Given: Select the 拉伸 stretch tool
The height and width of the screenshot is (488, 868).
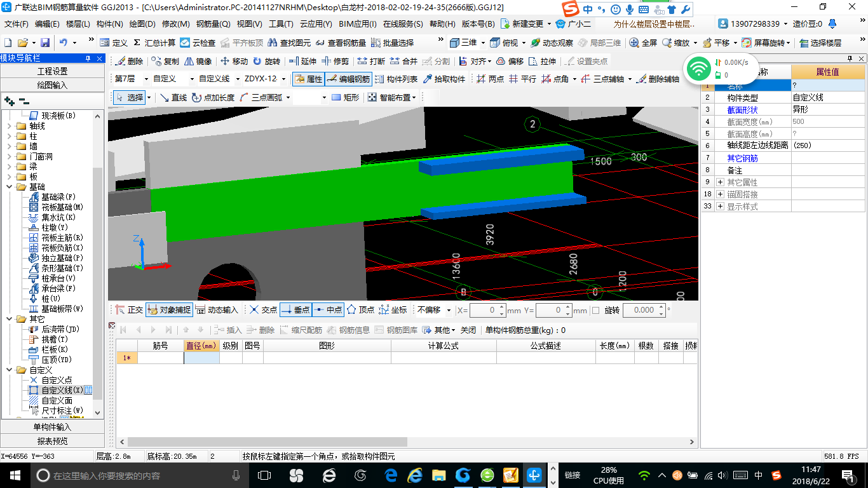Looking at the screenshot, I should click(542, 62).
